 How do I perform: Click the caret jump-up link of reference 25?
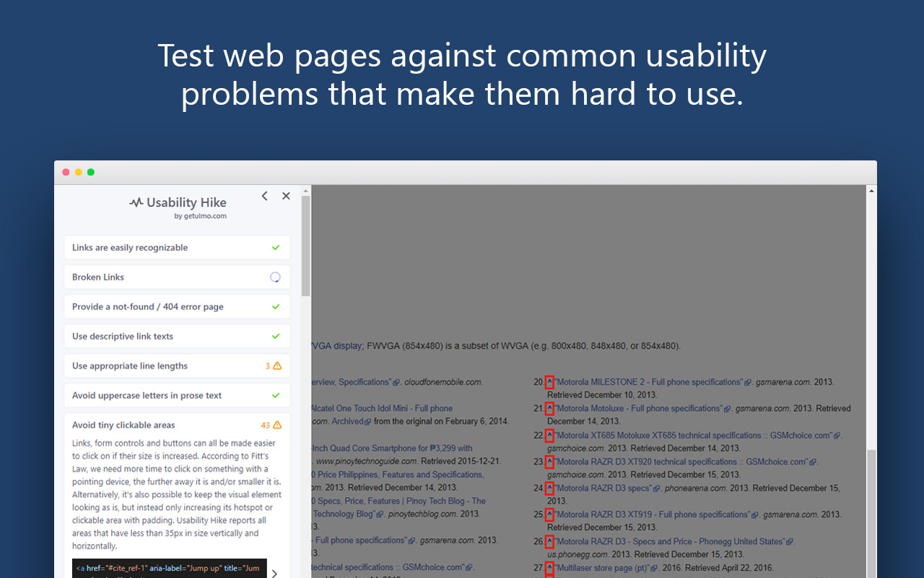click(x=549, y=514)
